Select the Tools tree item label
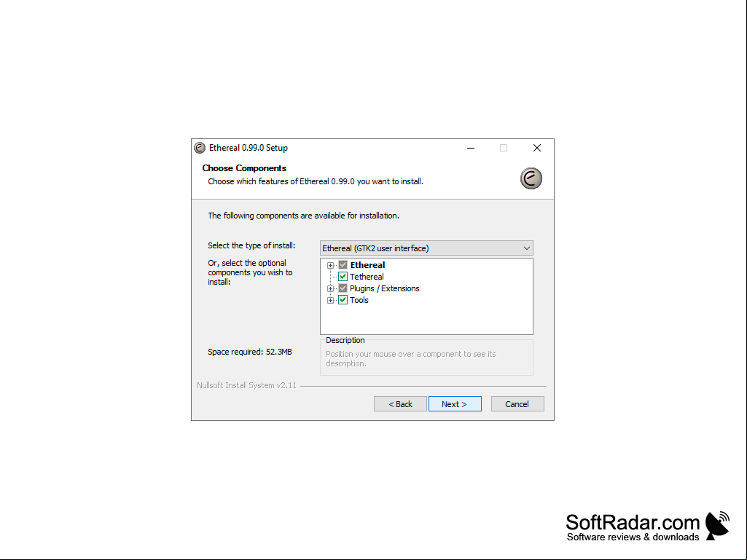The width and height of the screenshot is (747, 560). pyautogui.click(x=359, y=300)
